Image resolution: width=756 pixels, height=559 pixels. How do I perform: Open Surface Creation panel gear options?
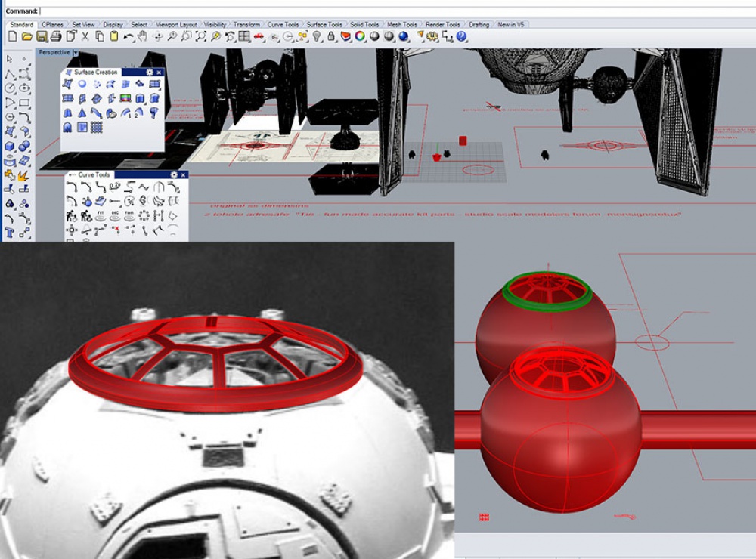point(150,73)
